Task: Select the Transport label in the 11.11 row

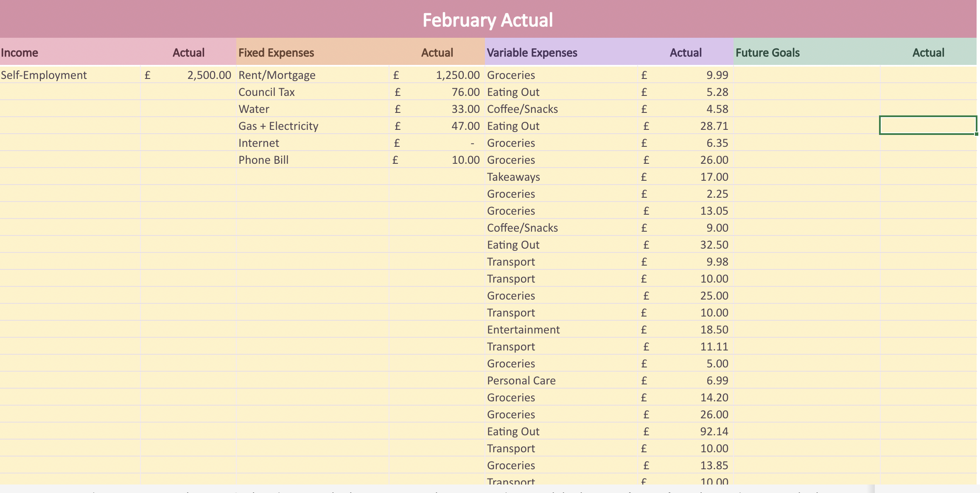Action: click(561, 347)
